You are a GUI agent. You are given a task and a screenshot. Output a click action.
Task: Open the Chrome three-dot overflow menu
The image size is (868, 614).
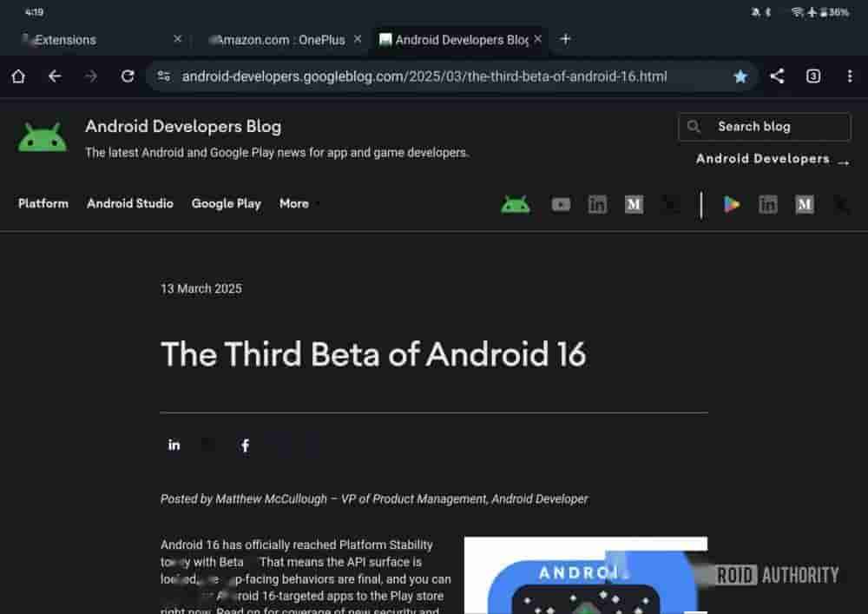pyautogui.click(x=850, y=76)
